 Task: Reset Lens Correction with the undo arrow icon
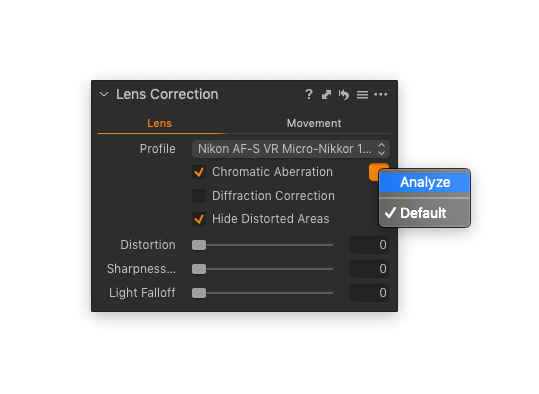(344, 94)
